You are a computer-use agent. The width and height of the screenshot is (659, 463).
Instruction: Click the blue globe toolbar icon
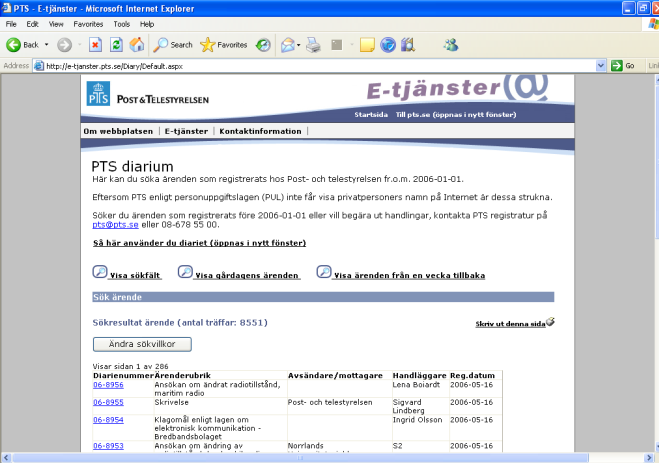coord(388,45)
